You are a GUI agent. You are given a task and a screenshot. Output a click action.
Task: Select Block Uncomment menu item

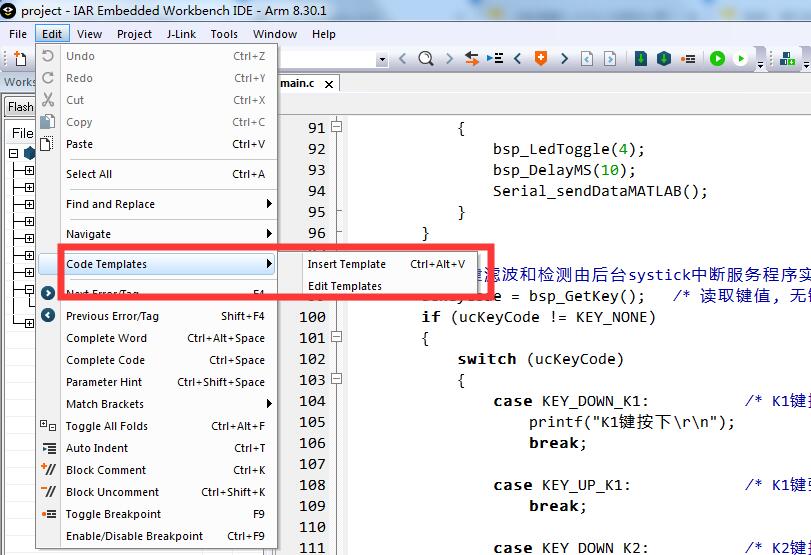pos(157,492)
